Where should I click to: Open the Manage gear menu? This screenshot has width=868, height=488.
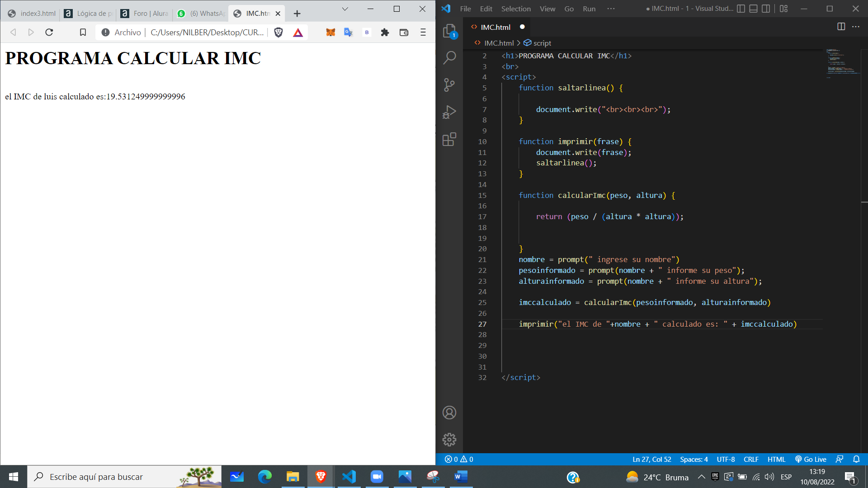coord(449,440)
